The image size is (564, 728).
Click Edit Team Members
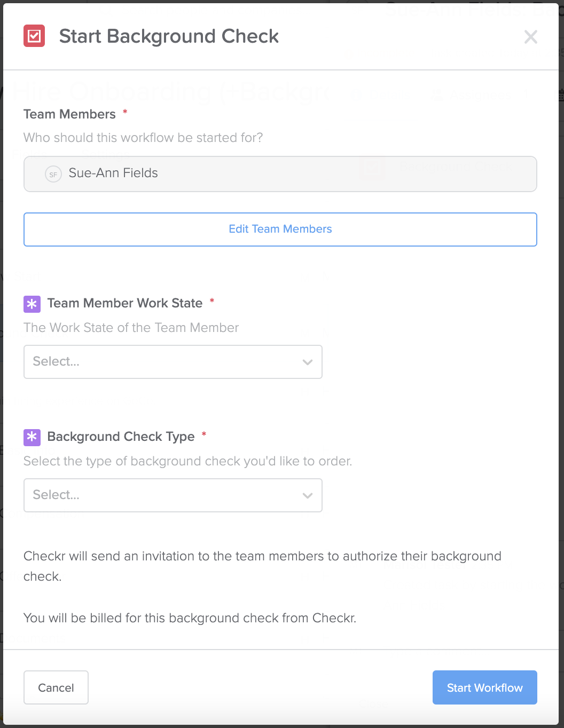[280, 229]
